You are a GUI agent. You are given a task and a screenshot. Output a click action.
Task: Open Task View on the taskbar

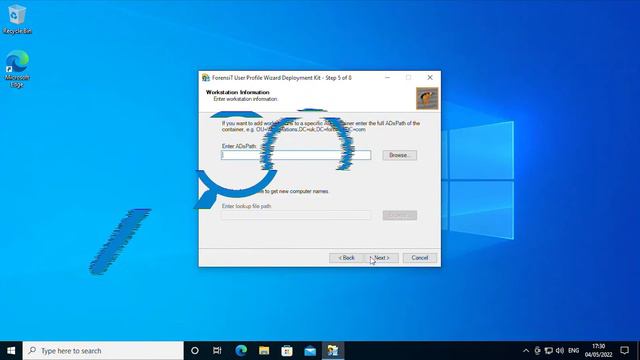tap(217, 351)
